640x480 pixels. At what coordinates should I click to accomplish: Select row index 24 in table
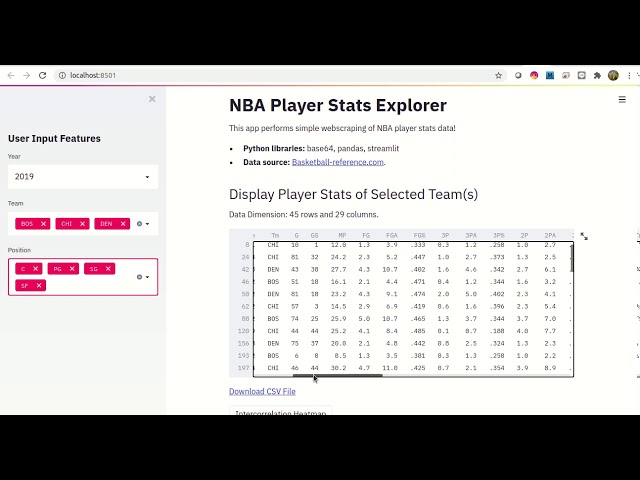coord(245,257)
